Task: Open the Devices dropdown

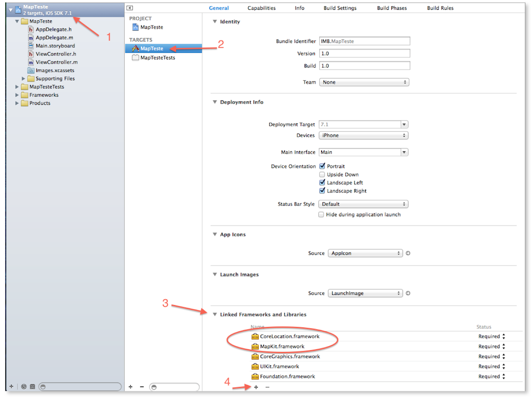Action: 363,135
